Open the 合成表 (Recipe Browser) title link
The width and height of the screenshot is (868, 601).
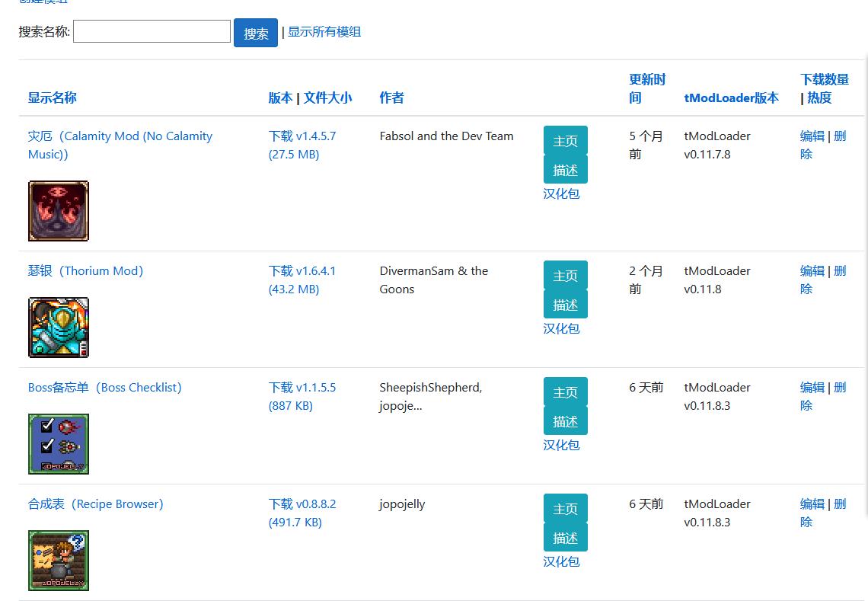(x=95, y=504)
